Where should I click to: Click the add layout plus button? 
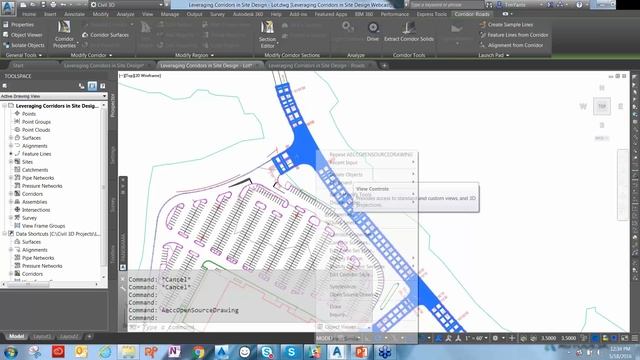(89, 337)
